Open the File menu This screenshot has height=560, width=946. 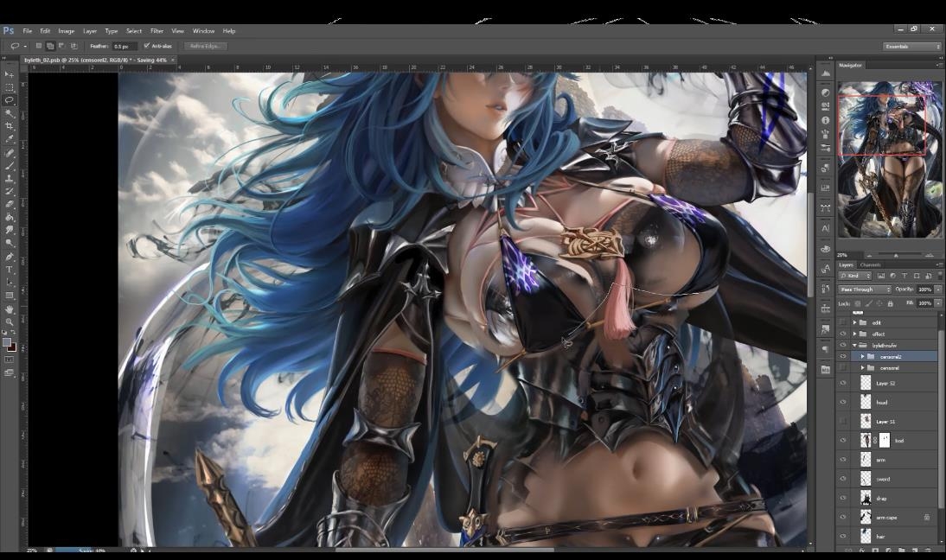[x=27, y=31]
